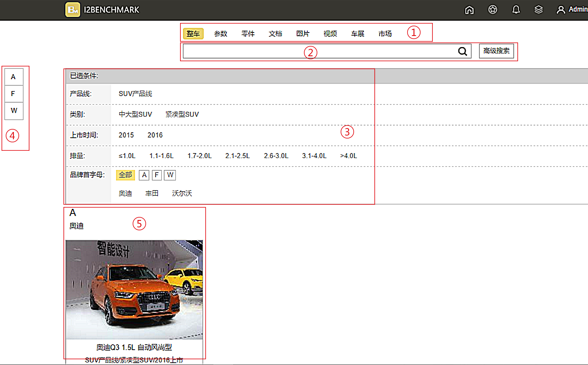The width and height of the screenshot is (588, 365).
Task: Jump to letter A in side index
Action: [x=14, y=77]
